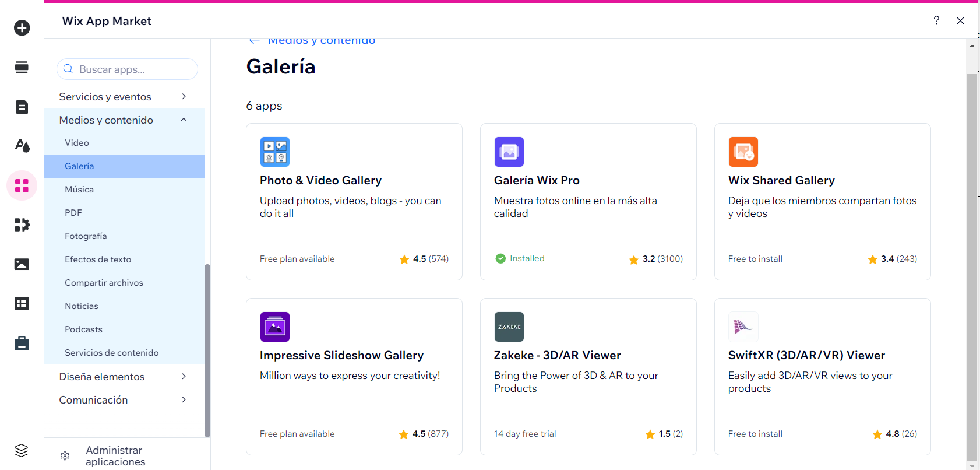Click the help question mark icon

point(936,21)
